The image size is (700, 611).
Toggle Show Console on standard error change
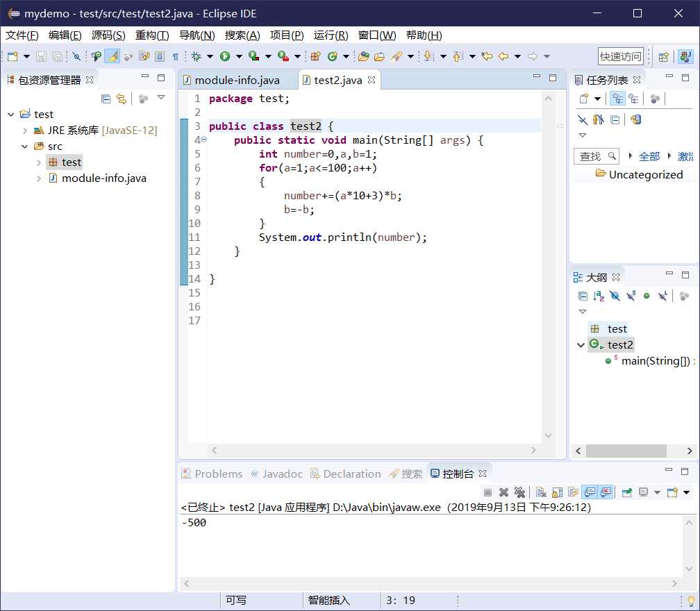(606, 492)
